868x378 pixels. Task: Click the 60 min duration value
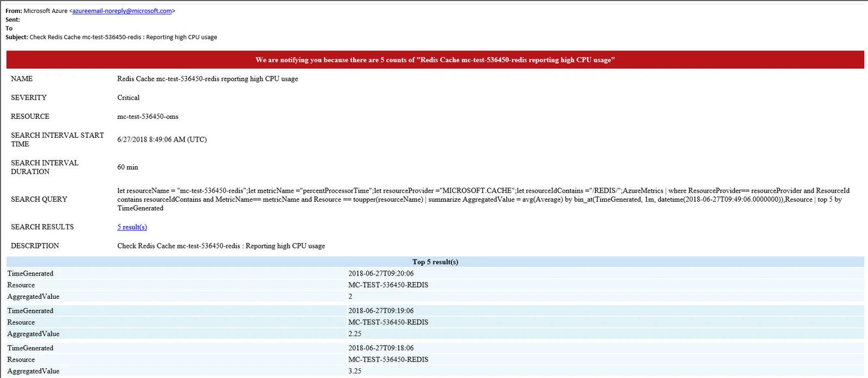(x=127, y=167)
